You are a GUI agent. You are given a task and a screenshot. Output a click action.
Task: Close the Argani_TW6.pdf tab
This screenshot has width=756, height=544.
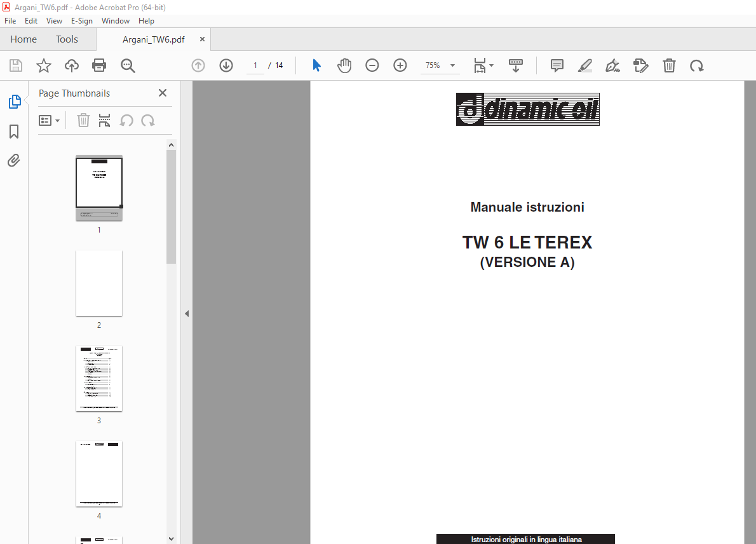pos(202,39)
